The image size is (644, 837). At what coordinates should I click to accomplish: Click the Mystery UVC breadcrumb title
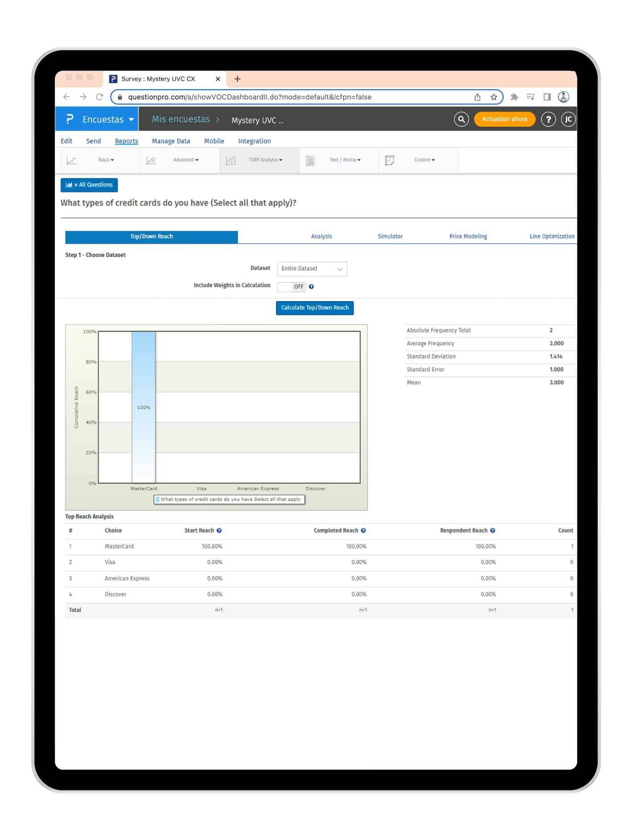pyautogui.click(x=257, y=120)
